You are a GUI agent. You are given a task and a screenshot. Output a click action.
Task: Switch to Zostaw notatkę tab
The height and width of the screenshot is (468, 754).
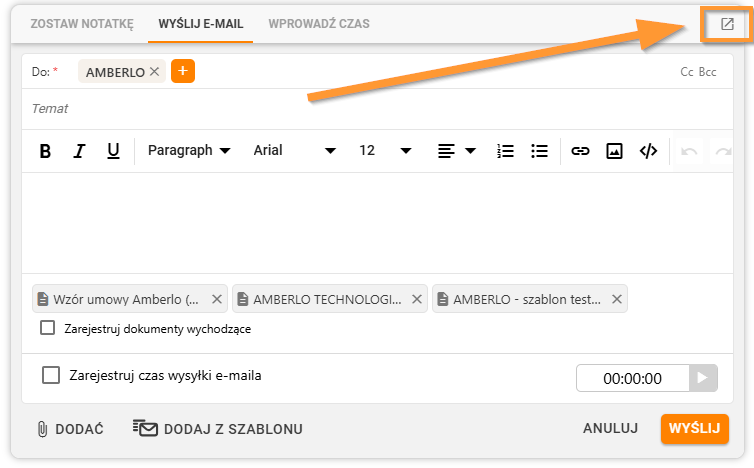pos(82,24)
